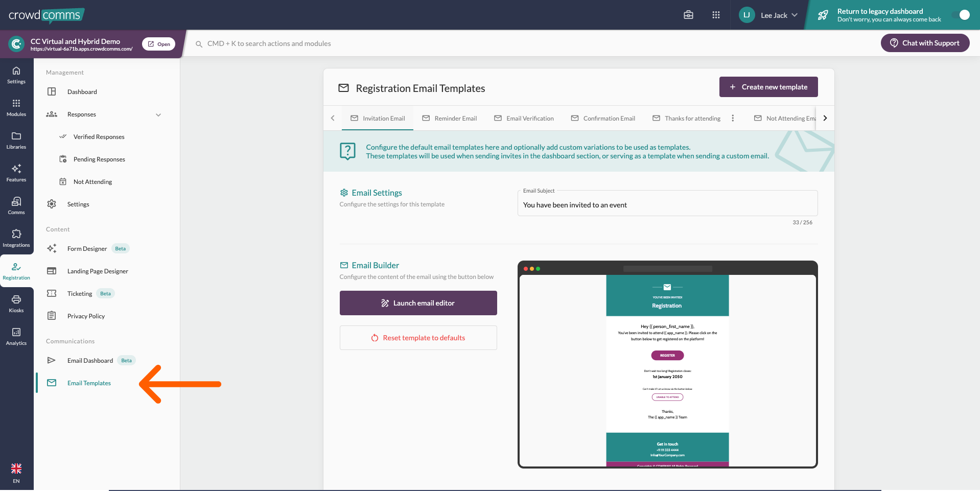Toggle the legacy dashboard switch
This screenshot has width=980, height=491.
point(960,15)
